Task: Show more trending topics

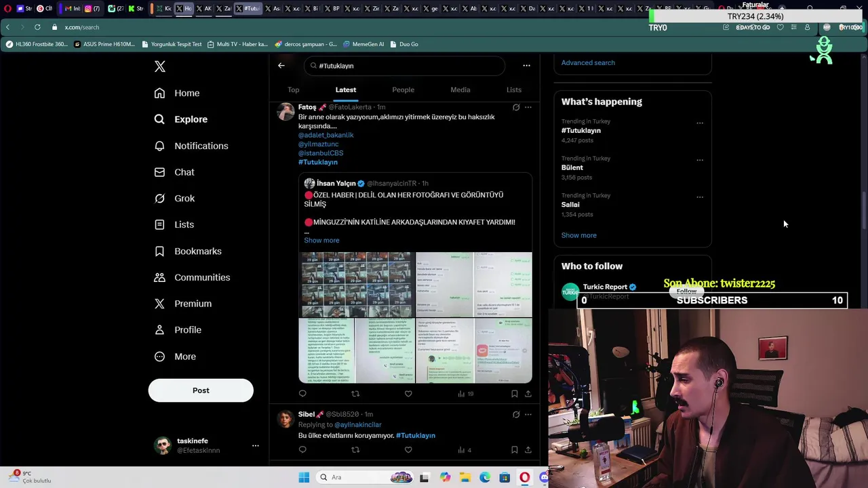Action: [x=579, y=235]
